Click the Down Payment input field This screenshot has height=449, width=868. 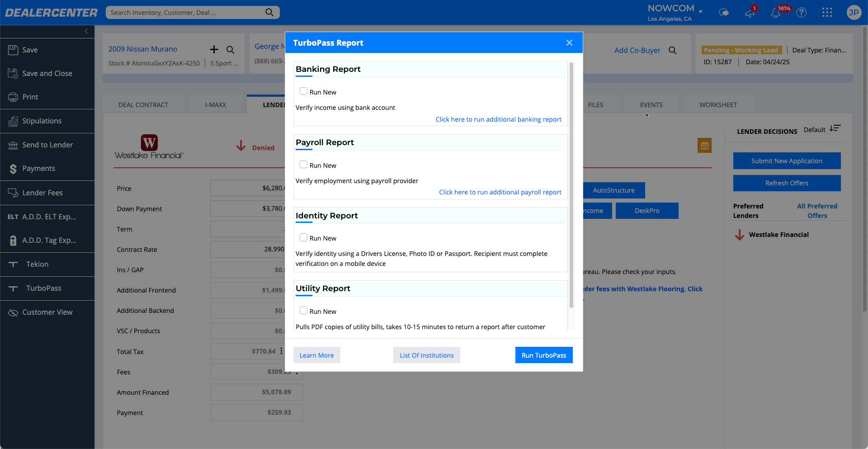248,208
